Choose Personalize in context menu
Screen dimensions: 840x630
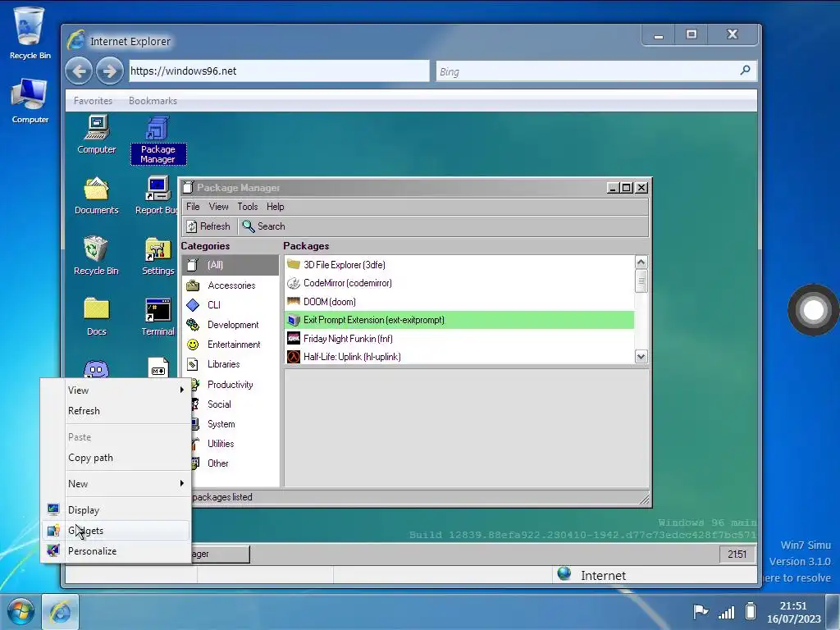point(115,550)
